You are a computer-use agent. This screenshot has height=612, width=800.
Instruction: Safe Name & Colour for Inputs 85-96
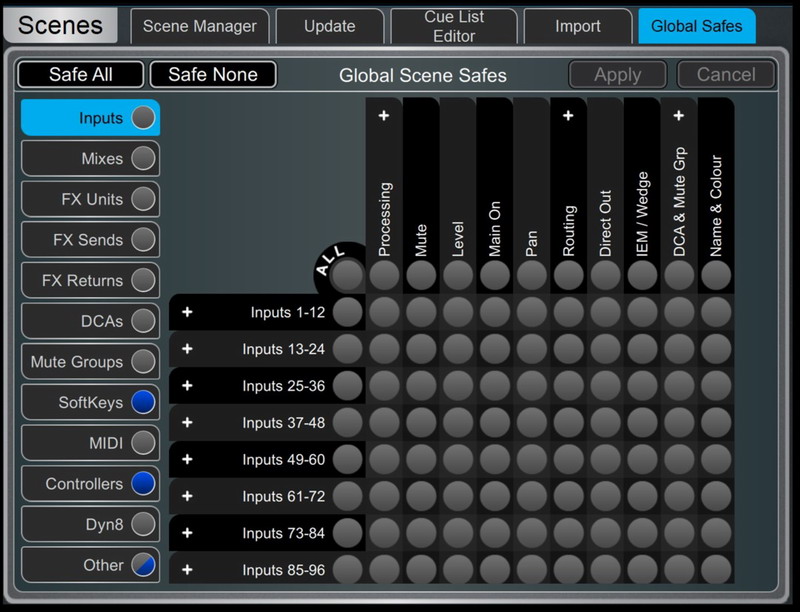coord(716,569)
